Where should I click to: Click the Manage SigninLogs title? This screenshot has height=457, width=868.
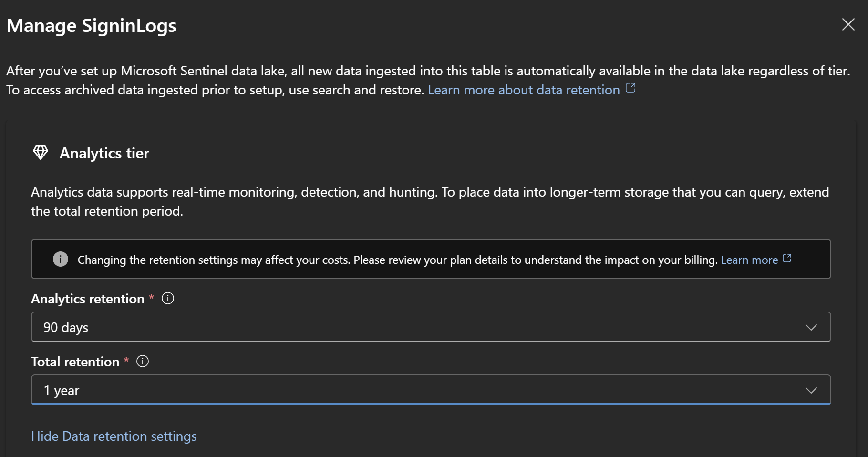[91, 26]
